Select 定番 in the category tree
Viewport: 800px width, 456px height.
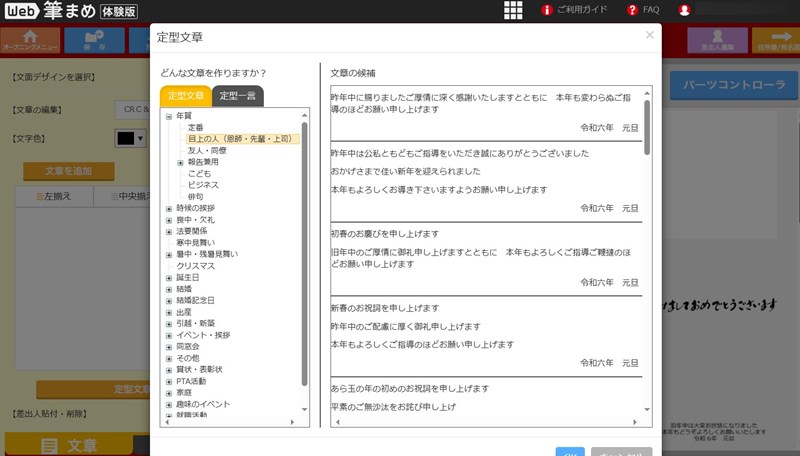[x=195, y=128]
